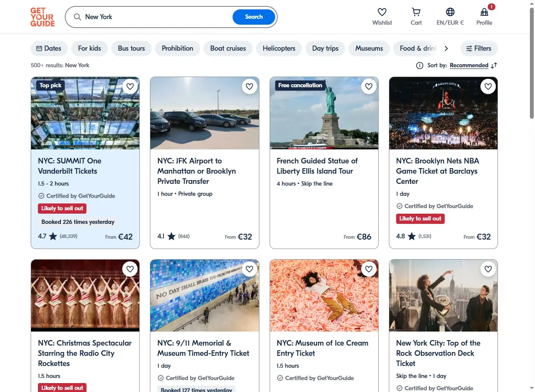Image resolution: width=535 pixels, height=392 pixels.
Task: Click the GetYourGuide logo
Action: [43, 17]
